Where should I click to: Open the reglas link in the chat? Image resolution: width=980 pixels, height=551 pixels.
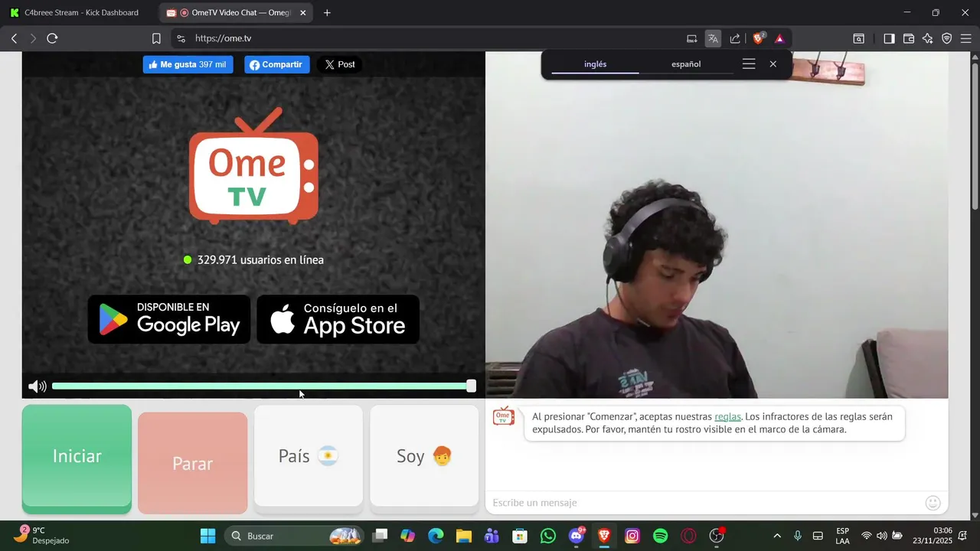[x=727, y=417]
